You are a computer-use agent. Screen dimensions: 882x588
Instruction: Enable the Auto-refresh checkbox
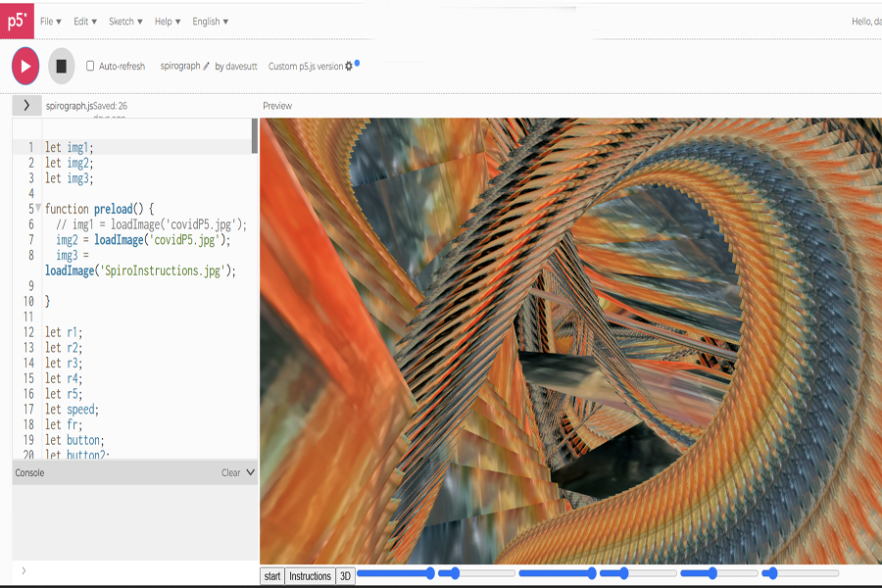point(90,66)
